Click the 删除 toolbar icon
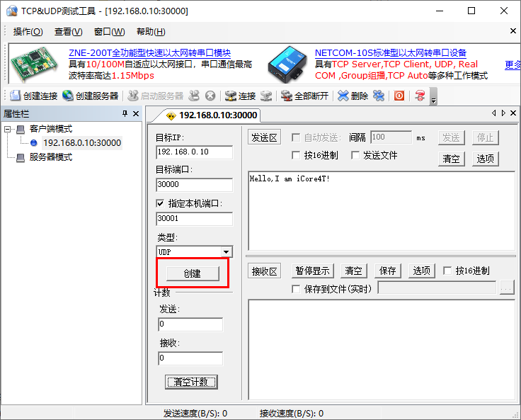This screenshot has width=521, height=420. coord(343,96)
